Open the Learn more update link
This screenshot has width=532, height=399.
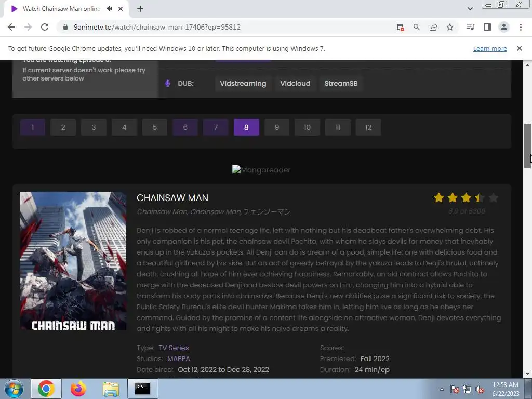pyautogui.click(x=490, y=48)
